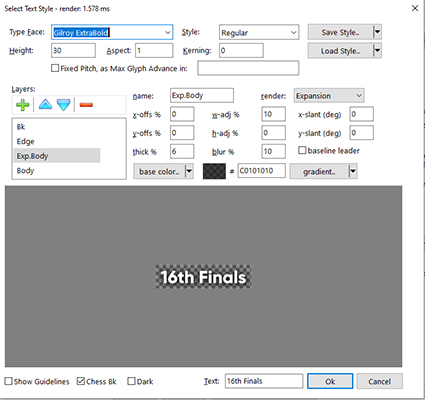The image size is (425, 400).
Task: Click base color button
Action: 159,171
